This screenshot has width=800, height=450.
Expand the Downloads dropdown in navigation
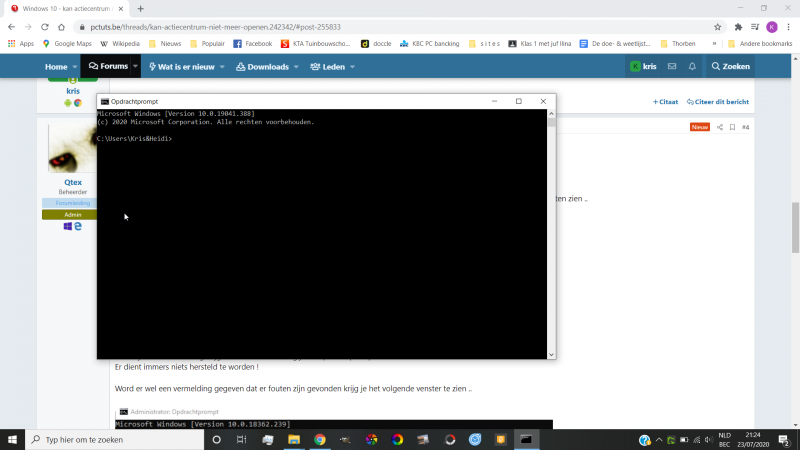tap(297, 66)
